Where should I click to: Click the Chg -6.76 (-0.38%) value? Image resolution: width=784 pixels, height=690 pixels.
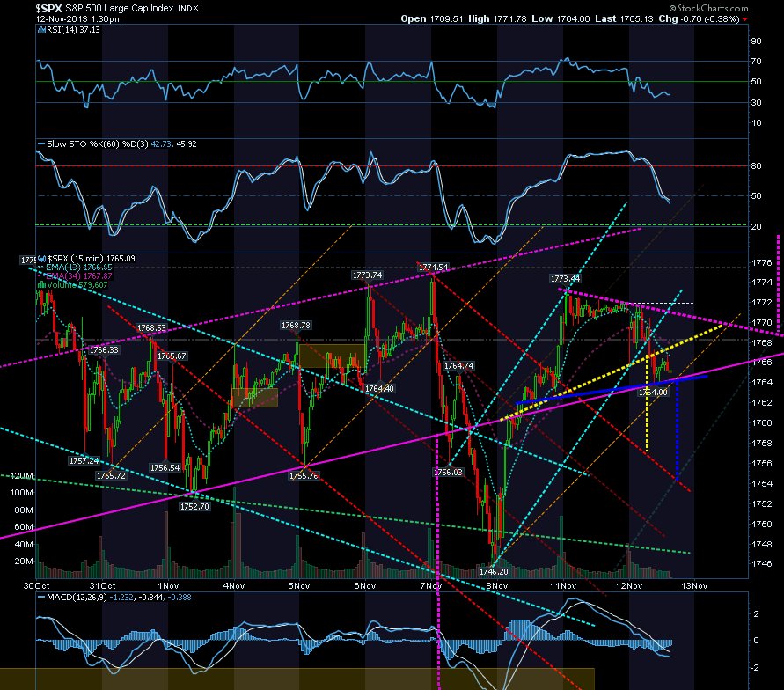[x=699, y=19]
